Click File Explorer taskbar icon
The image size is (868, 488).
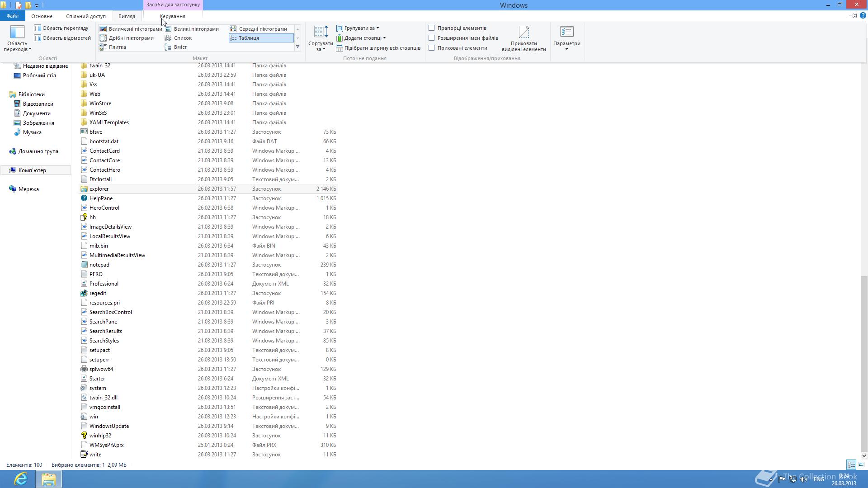(x=49, y=479)
